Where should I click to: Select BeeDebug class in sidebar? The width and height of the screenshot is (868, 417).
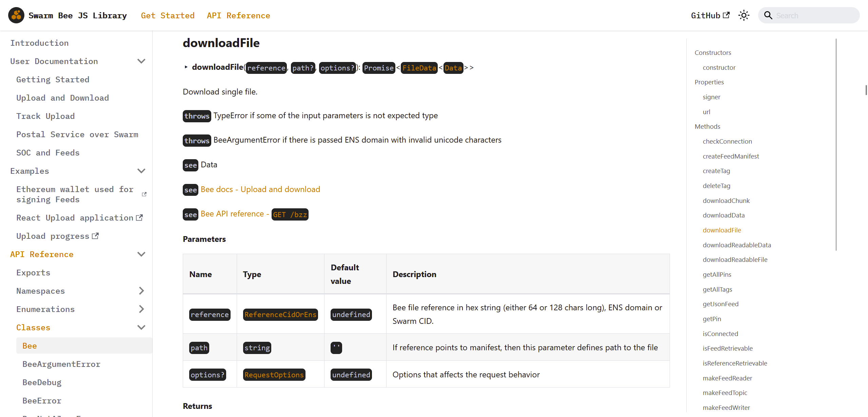[x=42, y=382]
